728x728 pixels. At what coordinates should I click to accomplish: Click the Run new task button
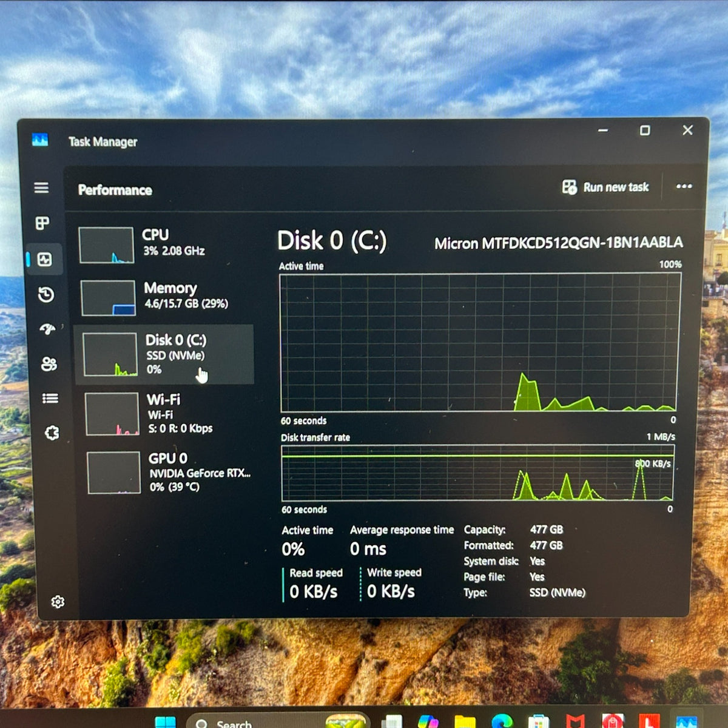point(605,187)
